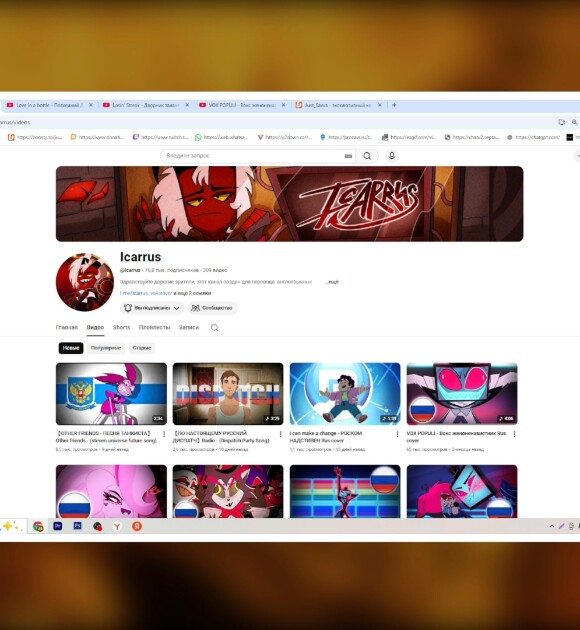This screenshot has height=630, width=580.
Task: Click the YouTube search magnifier button
Action: click(x=367, y=156)
